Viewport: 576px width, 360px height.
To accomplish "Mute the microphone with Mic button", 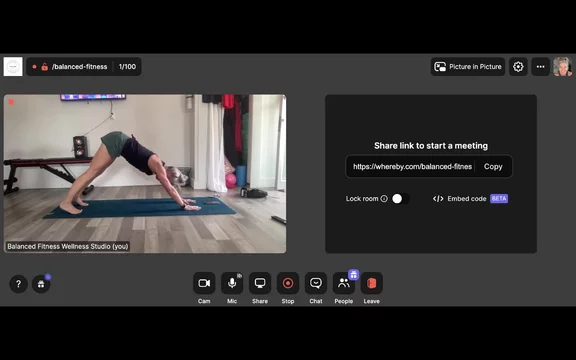I will (x=232, y=283).
